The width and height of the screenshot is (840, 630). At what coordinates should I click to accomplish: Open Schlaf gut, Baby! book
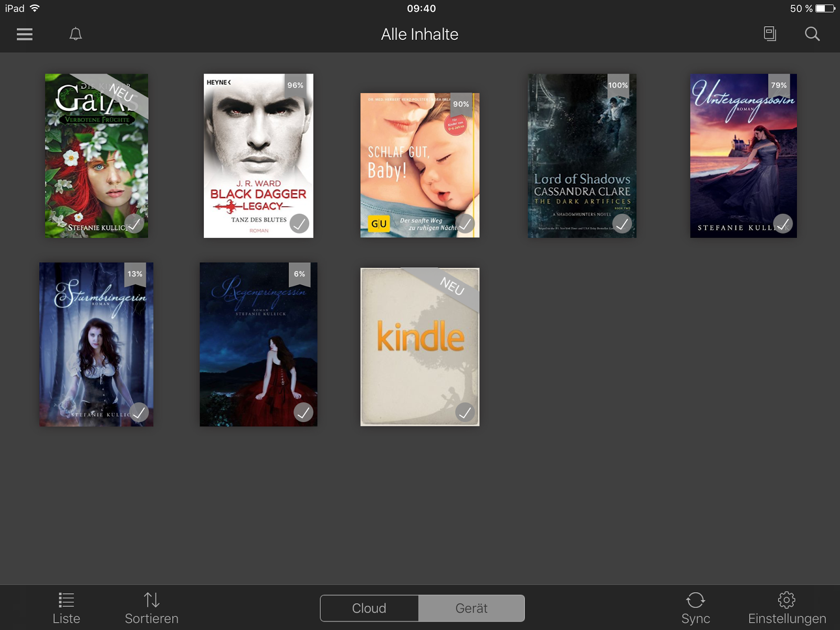419,165
